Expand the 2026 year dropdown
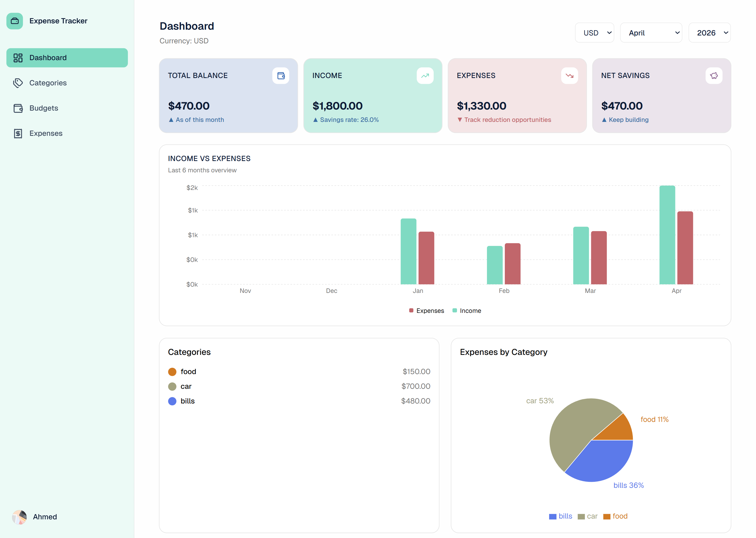This screenshot has width=756, height=538. [x=709, y=33]
